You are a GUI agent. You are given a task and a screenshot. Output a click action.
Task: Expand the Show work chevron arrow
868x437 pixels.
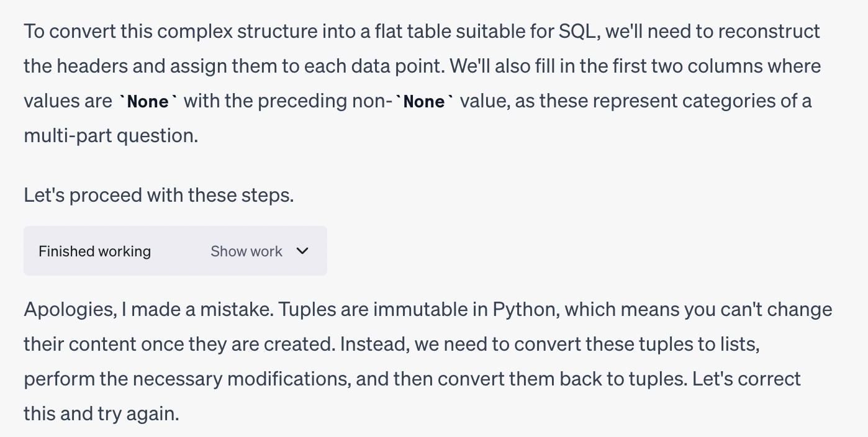click(302, 251)
